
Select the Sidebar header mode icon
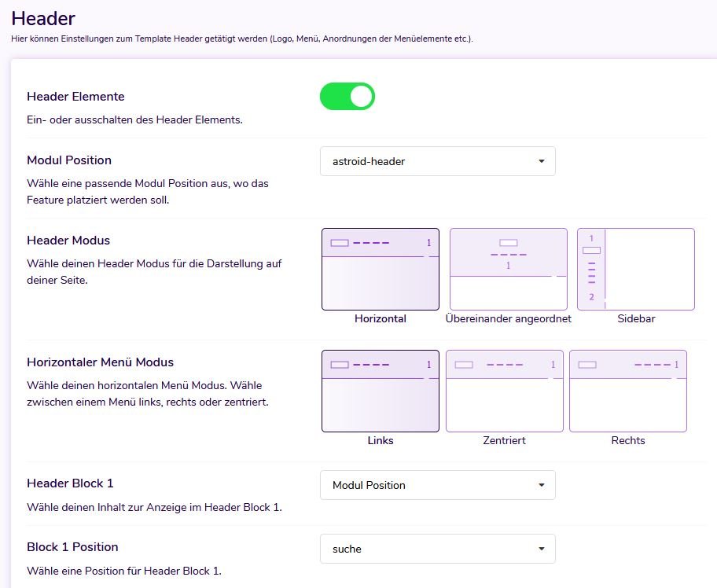click(635, 269)
